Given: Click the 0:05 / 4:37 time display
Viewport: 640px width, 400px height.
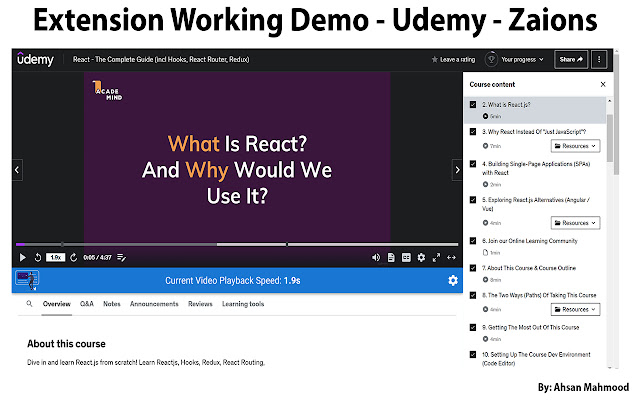Looking at the screenshot, I should click(97, 258).
